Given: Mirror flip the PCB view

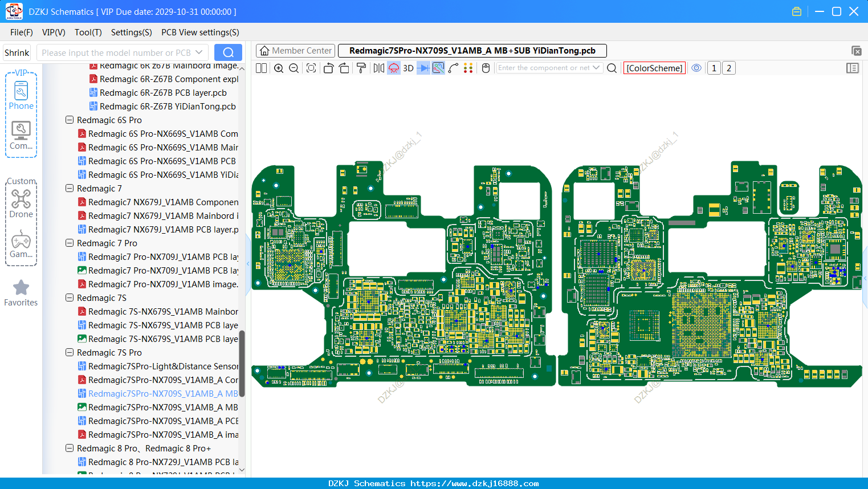Looking at the screenshot, I should pos(379,68).
